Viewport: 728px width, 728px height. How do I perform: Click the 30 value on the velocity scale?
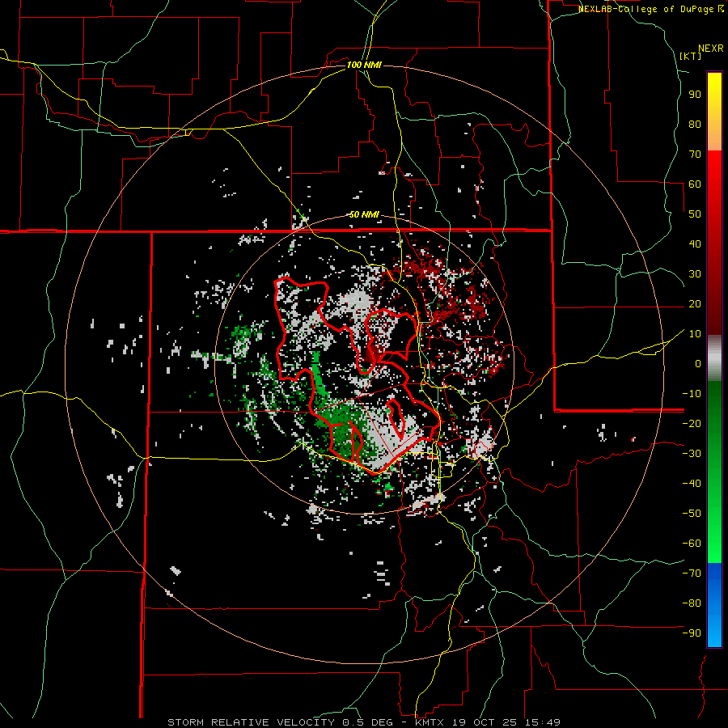tap(695, 274)
